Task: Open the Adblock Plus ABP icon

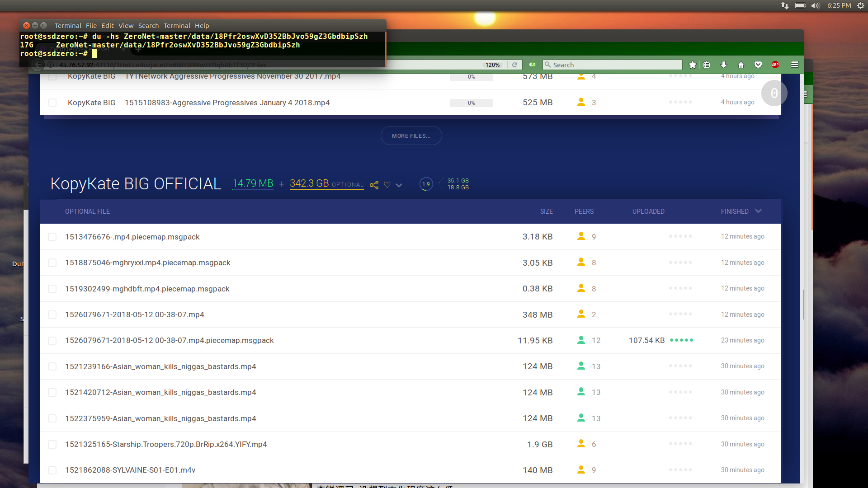Action: pos(775,65)
